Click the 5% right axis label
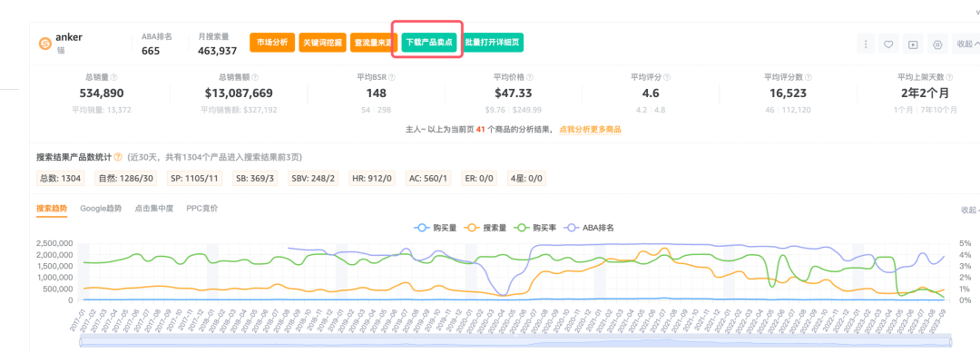Viewport: 980px width, 353px height. 965,243
